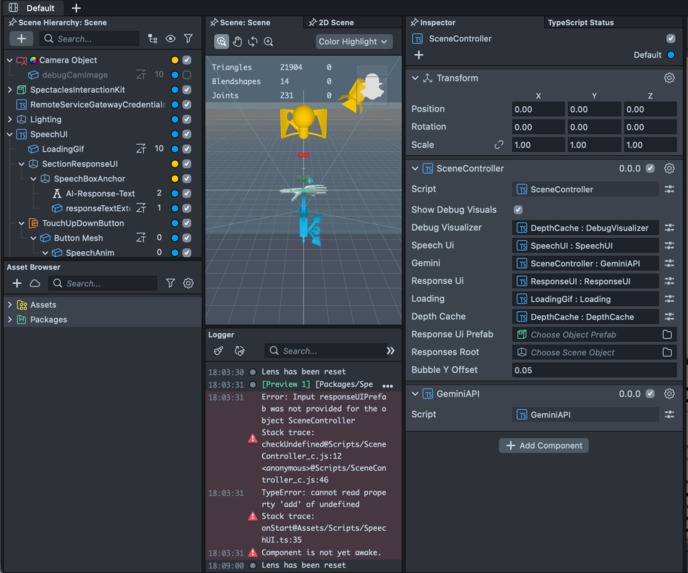This screenshot has width=688, height=573.
Task: Open the Scene Hierarchy filter icon
Action: click(188, 39)
